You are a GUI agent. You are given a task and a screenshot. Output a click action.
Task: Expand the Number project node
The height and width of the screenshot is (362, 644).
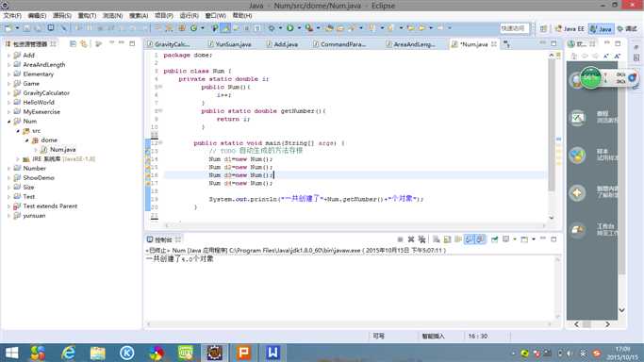pos(9,169)
